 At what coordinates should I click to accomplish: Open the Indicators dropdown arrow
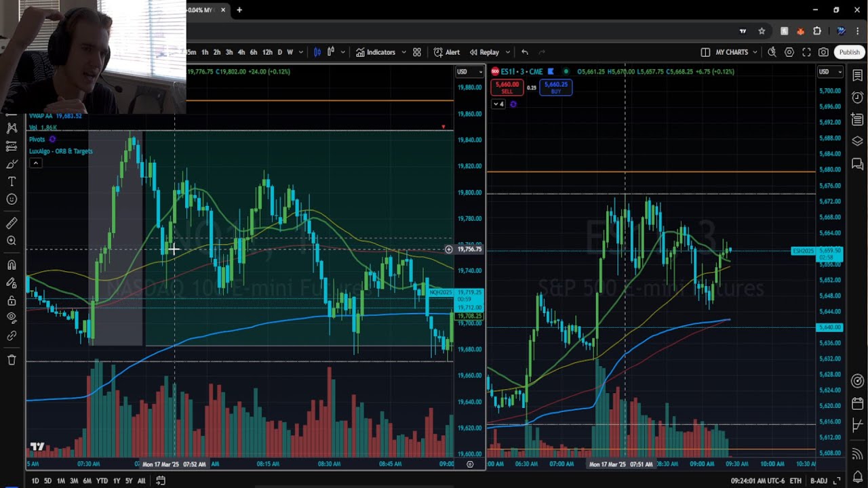403,52
